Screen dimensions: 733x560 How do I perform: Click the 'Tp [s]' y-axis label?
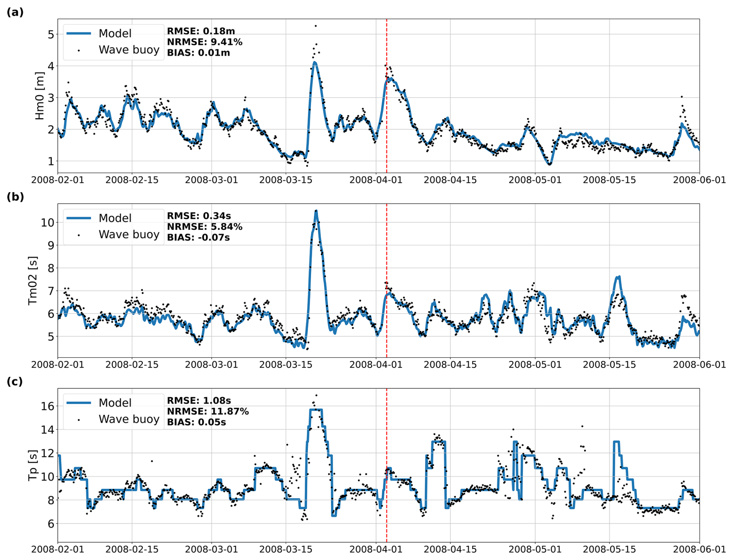click(33, 465)
